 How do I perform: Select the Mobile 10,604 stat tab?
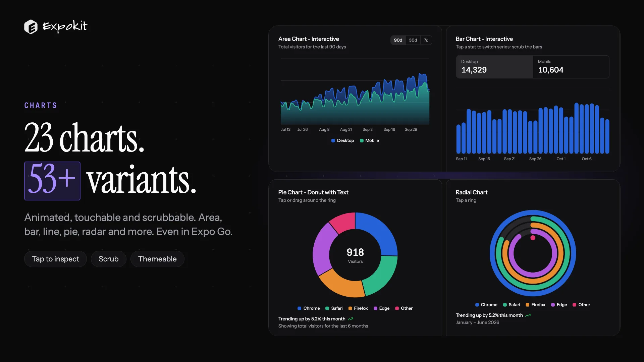click(571, 67)
